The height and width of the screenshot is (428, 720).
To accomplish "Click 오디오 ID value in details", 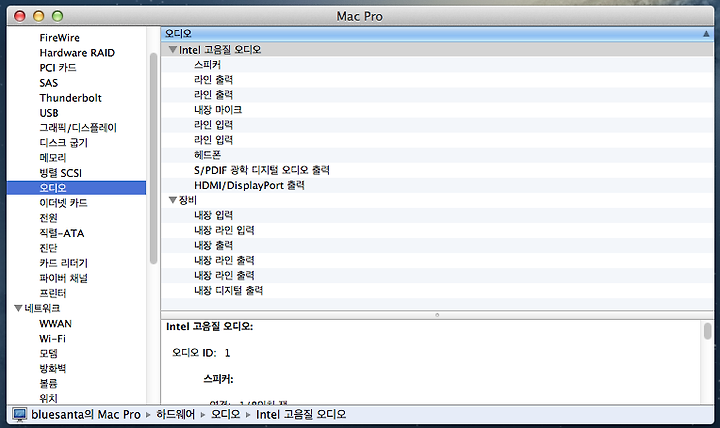I will [x=227, y=353].
